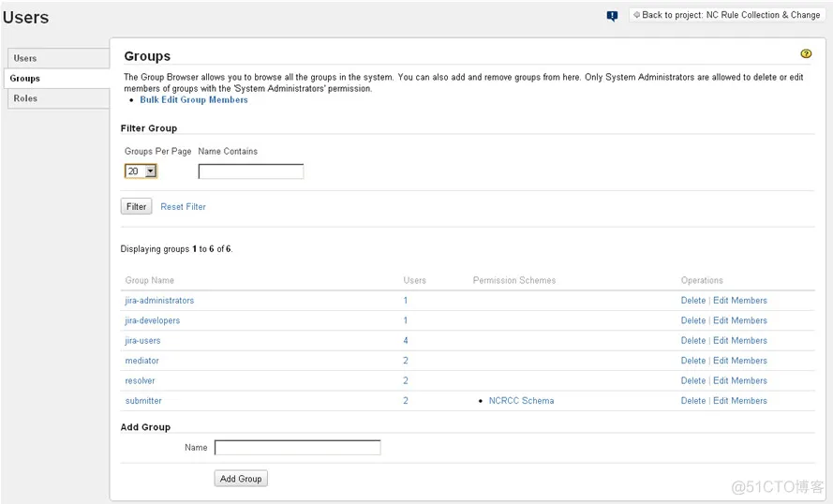The height and width of the screenshot is (504, 833).
Task: Open the jira-users group
Action: (142, 341)
